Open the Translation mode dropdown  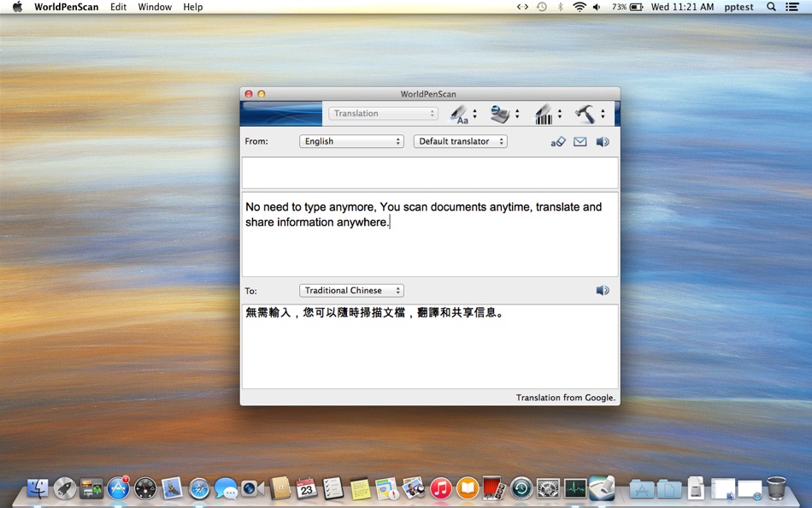[x=383, y=113]
